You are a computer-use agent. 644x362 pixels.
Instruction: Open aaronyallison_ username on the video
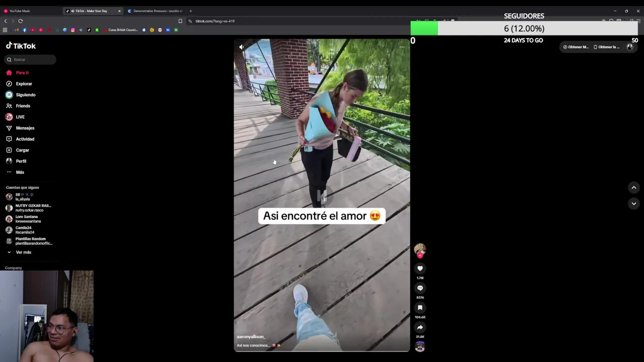(251, 336)
